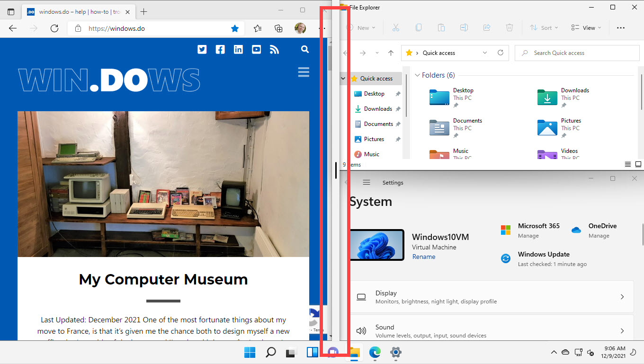Screen dimensions: 644x364
Task: Click the website search magnifier icon
Action: (x=305, y=49)
